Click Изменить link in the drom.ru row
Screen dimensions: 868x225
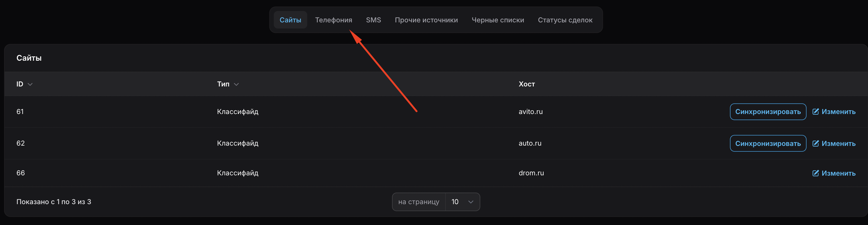(838, 173)
